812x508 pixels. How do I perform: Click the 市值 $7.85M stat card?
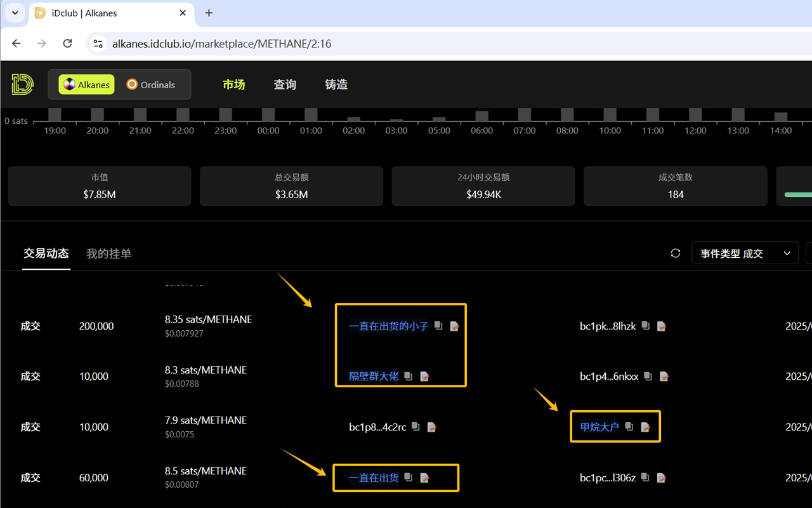100,186
